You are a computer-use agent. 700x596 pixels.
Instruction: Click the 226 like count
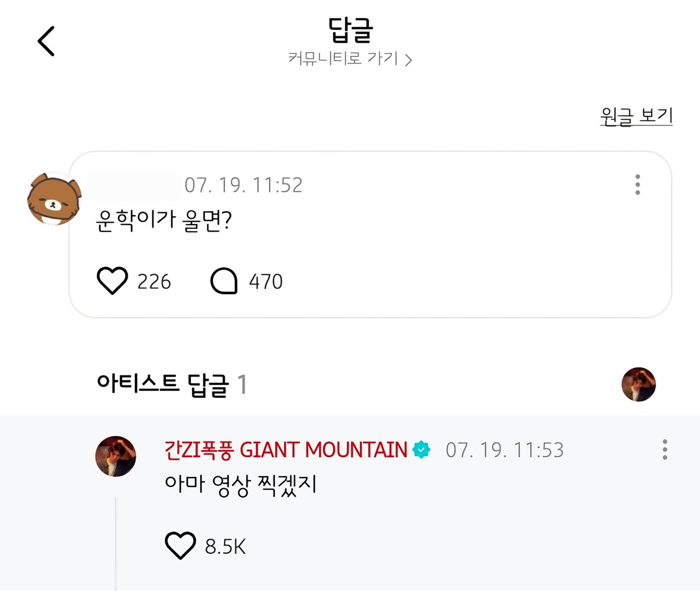pyautogui.click(x=154, y=282)
